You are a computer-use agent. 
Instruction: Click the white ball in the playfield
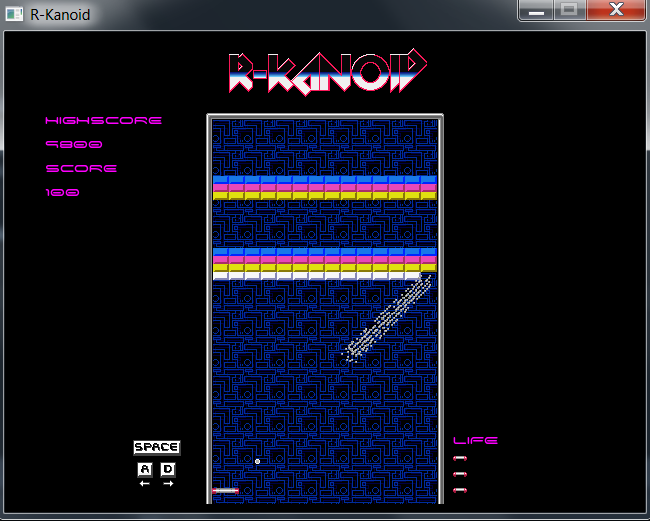[257, 461]
